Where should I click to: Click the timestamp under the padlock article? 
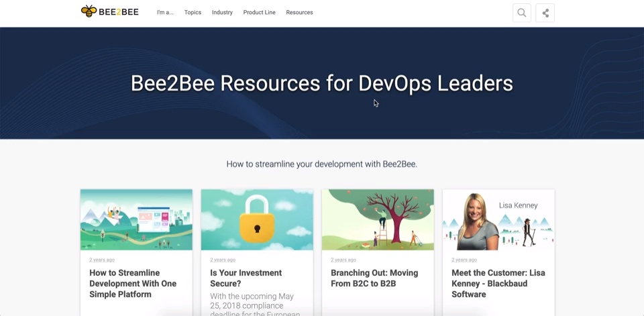pos(223,260)
